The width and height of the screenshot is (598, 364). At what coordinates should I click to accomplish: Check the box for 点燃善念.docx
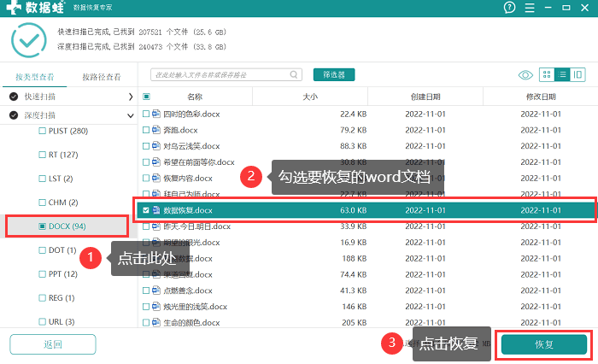pos(146,291)
